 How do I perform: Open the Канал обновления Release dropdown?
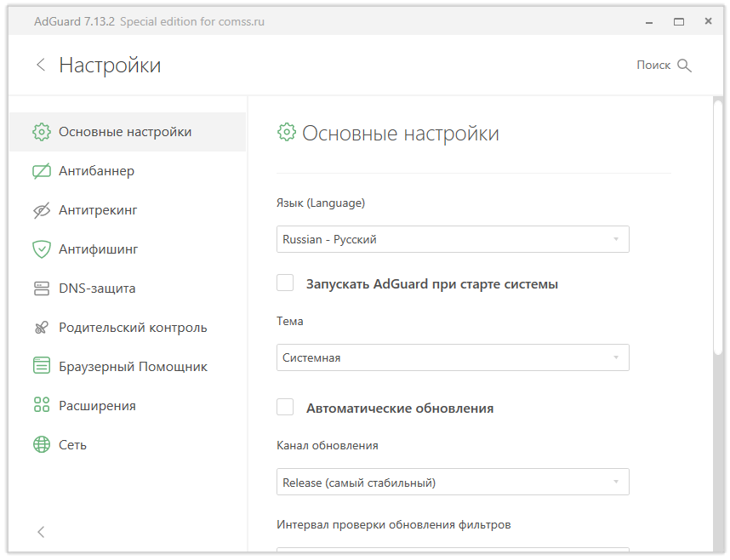(x=453, y=482)
